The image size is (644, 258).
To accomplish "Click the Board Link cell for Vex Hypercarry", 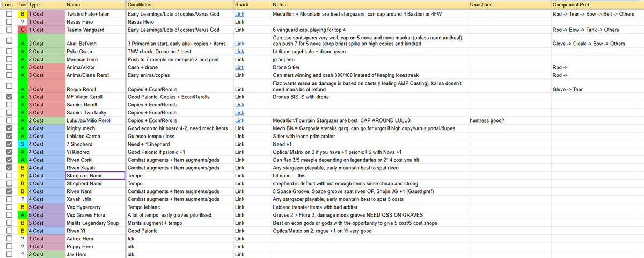I will [252, 206].
